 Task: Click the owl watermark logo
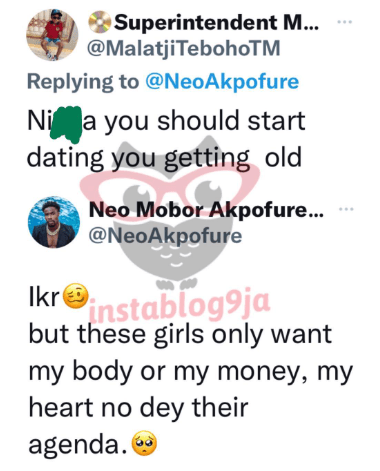click(169, 213)
